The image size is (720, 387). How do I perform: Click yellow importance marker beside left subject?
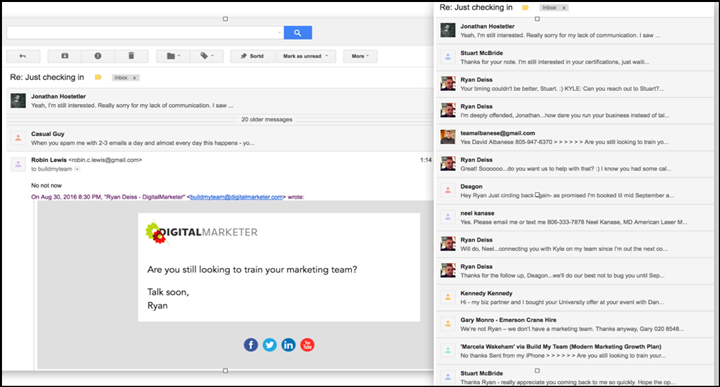click(98, 78)
